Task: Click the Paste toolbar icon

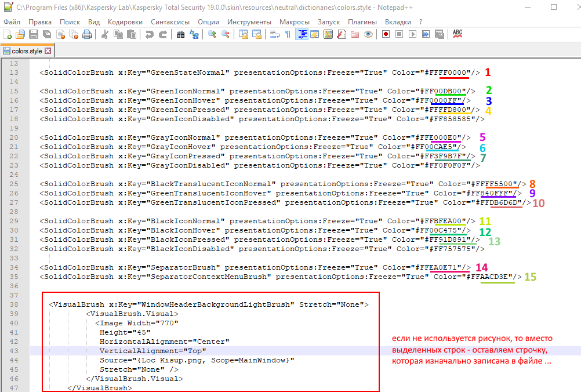Action: tap(132, 34)
